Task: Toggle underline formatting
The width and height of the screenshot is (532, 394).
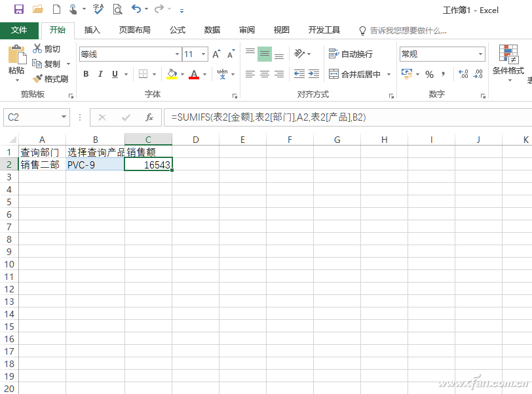Action: point(115,74)
